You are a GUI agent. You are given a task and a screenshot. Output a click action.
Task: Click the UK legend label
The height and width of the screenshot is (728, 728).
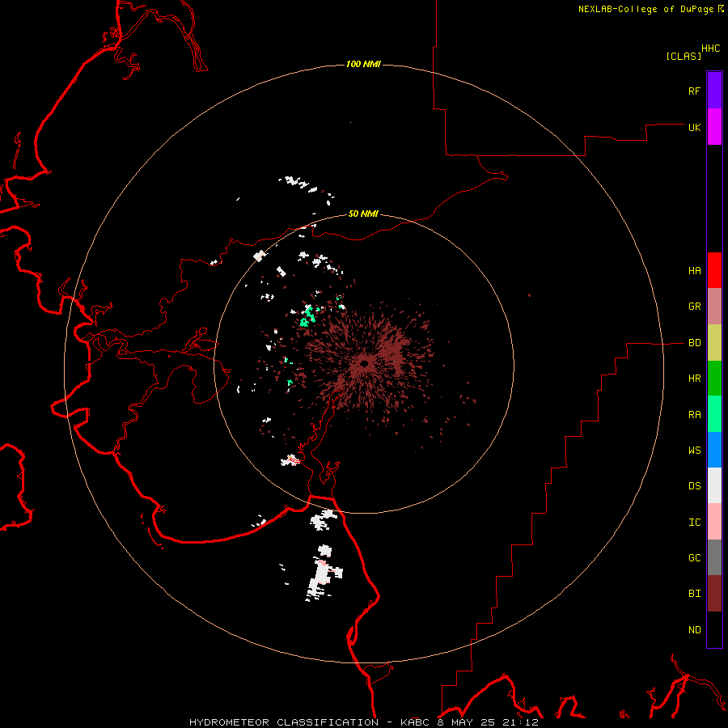(694, 127)
